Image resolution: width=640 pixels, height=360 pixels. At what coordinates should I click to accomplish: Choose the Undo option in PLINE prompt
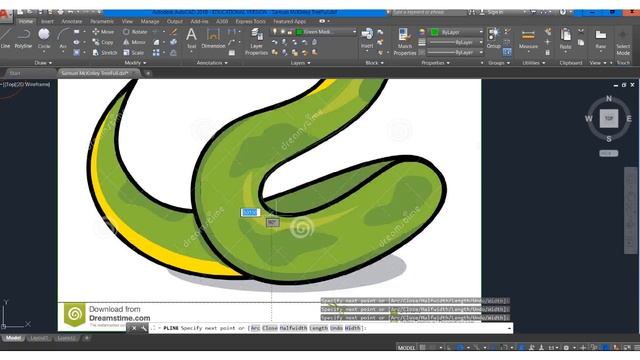tap(336, 328)
